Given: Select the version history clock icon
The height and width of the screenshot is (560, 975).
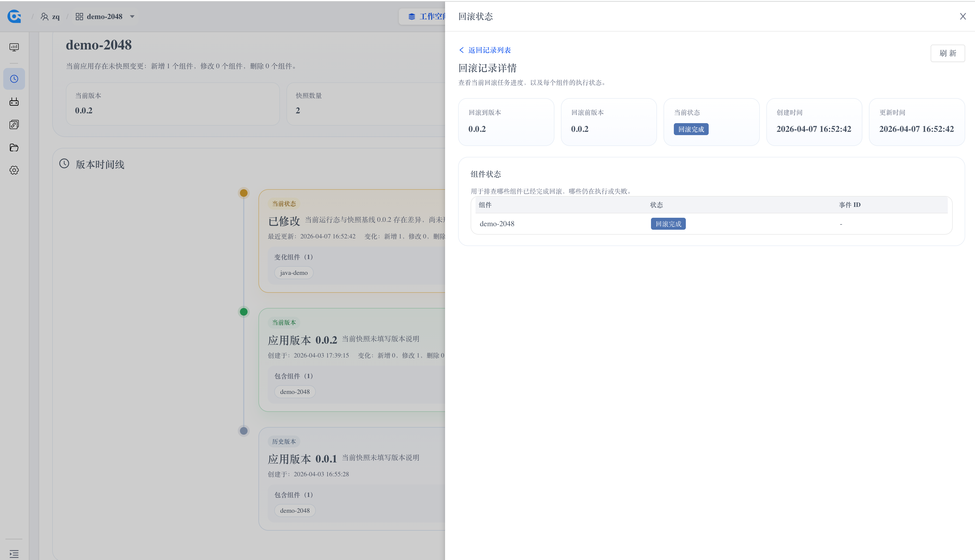Looking at the screenshot, I should 14,79.
